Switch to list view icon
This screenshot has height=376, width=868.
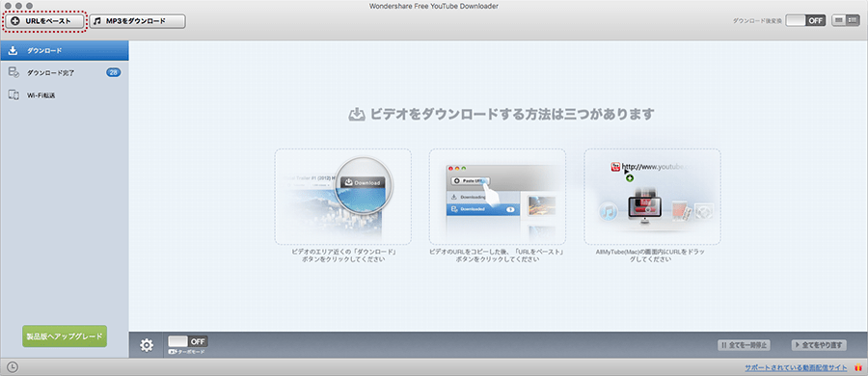(x=853, y=20)
